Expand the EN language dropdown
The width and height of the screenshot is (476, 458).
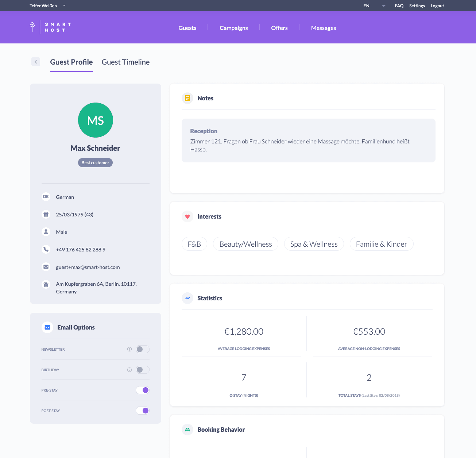374,6
